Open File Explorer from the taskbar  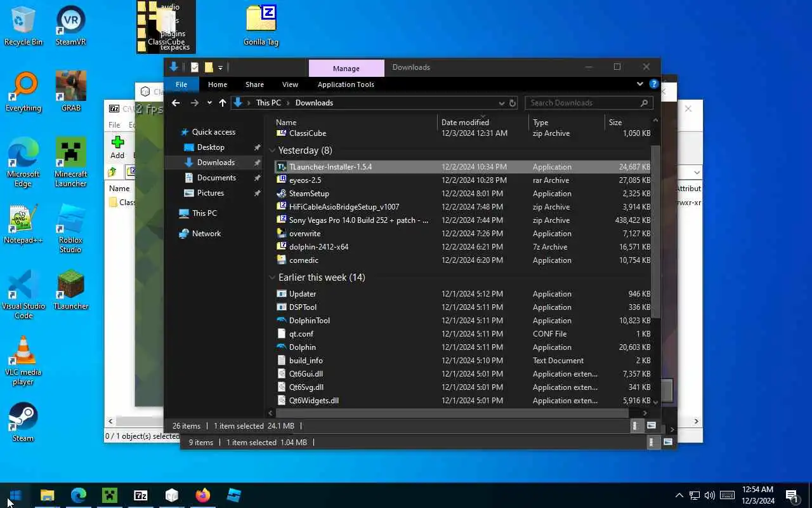[x=47, y=495]
